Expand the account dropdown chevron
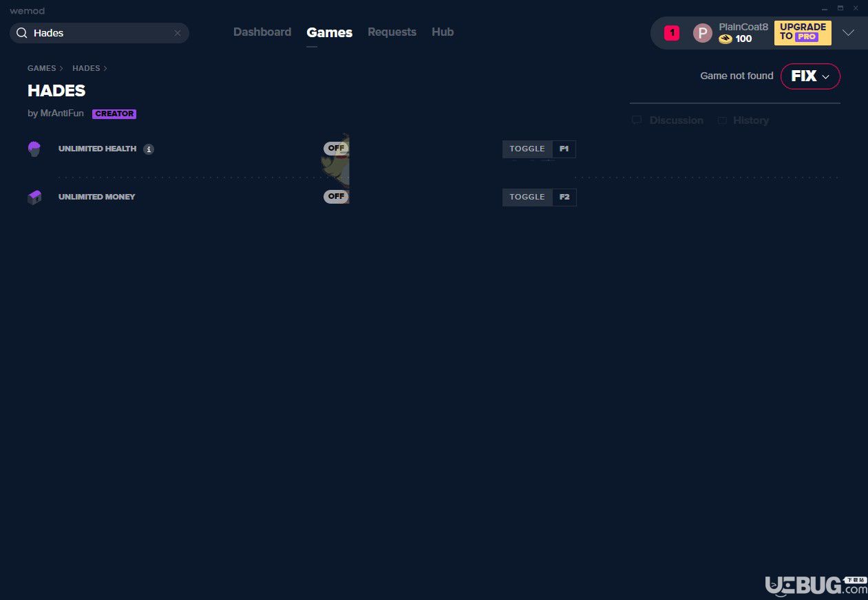868x600 pixels. 848,33
